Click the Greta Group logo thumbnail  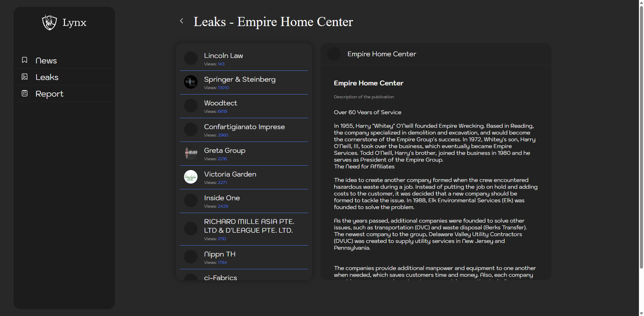coord(191,153)
